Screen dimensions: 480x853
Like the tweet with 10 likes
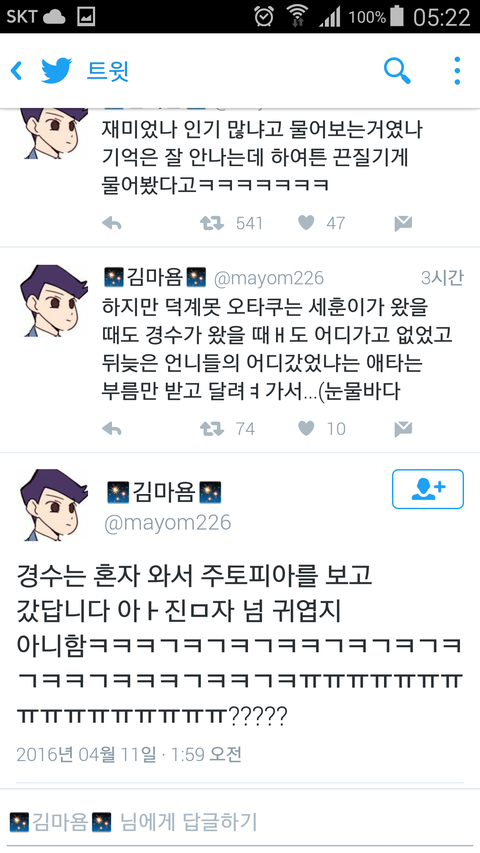tap(306, 429)
